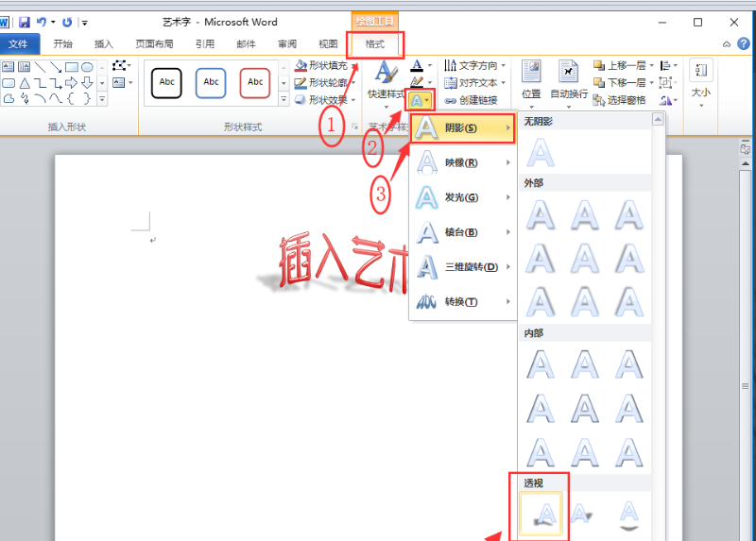The image size is (756, 541).
Task: Open 形状填充 shape fill color menu
Action: pyautogui.click(x=325, y=65)
